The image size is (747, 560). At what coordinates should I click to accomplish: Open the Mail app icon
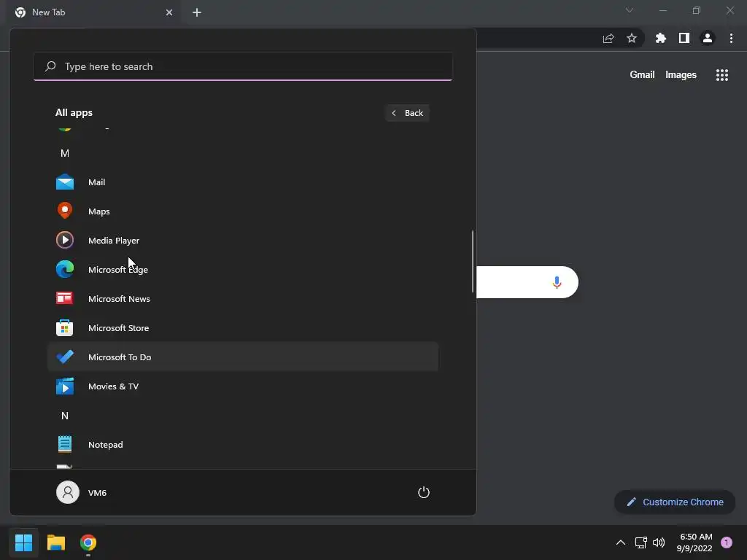[x=65, y=182]
